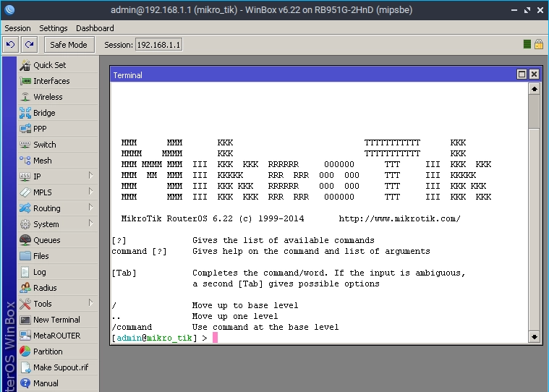Click the terminal prompt cursor
Image resolution: width=549 pixels, height=392 pixels.
[x=215, y=338]
